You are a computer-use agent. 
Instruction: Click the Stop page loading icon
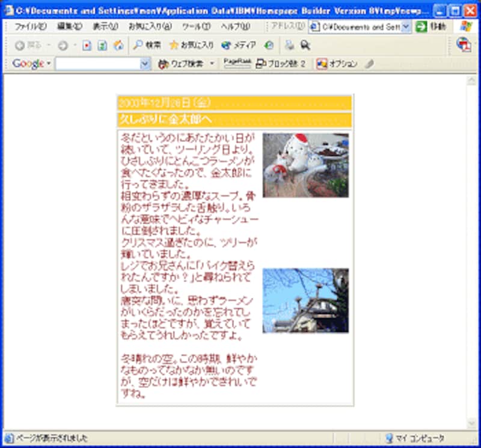pyautogui.click(x=87, y=45)
